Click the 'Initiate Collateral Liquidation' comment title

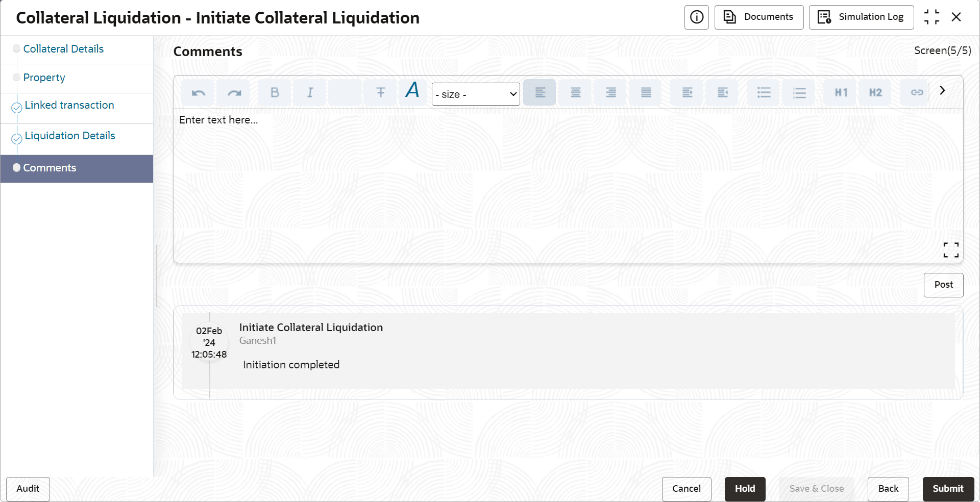(311, 328)
